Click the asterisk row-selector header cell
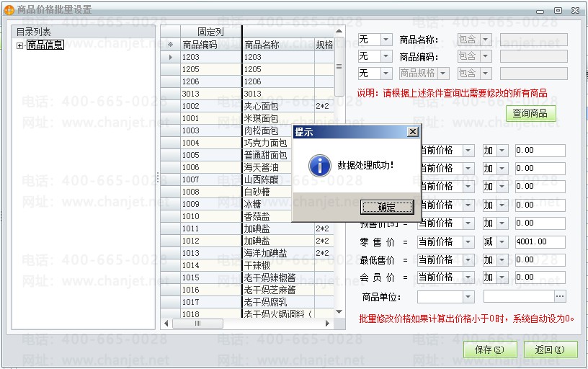This screenshot has width=588, height=369. point(171,45)
